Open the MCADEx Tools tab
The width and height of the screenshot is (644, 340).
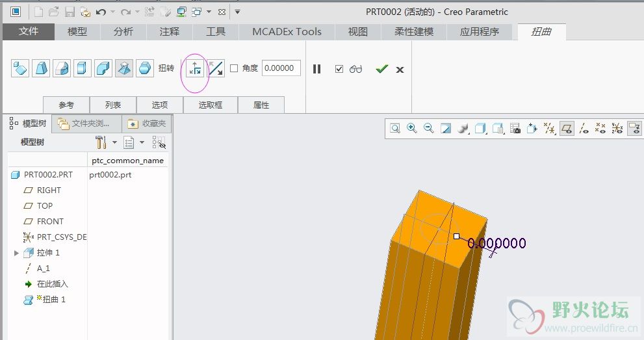[287, 32]
